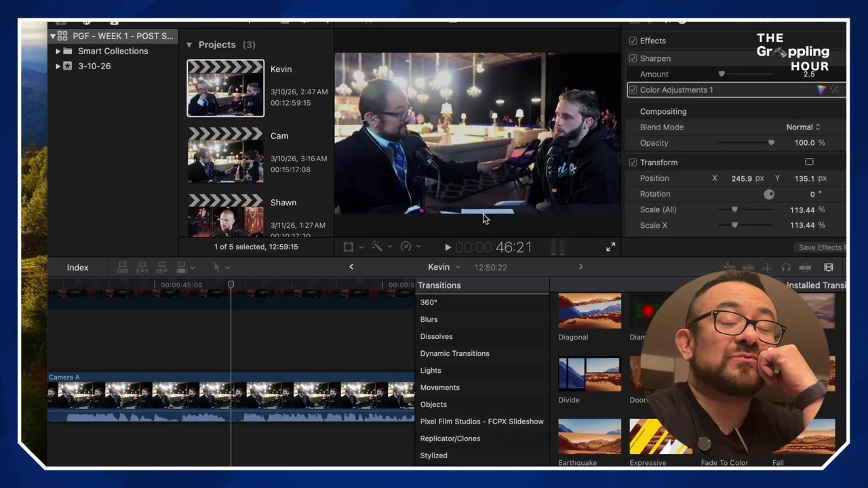Click the retime speedometer icon
Viewport: 868px width, 488px height.
pyautogui.click(x=406, y=247)
